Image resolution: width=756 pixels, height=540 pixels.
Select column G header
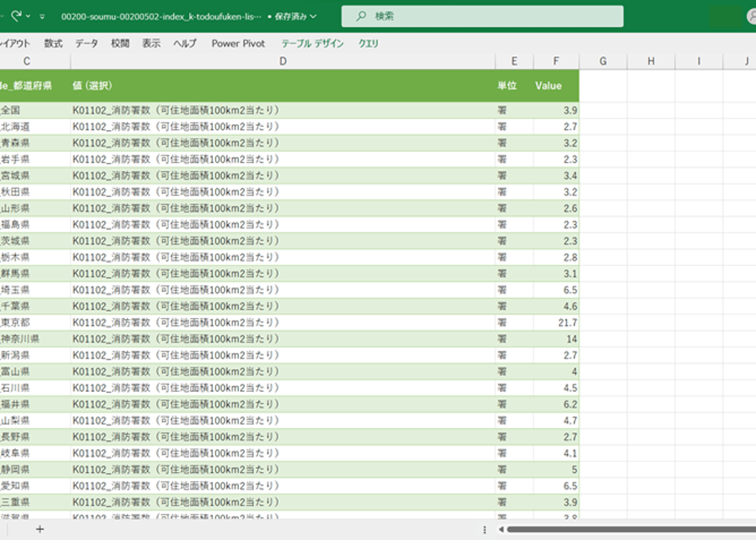603,61
